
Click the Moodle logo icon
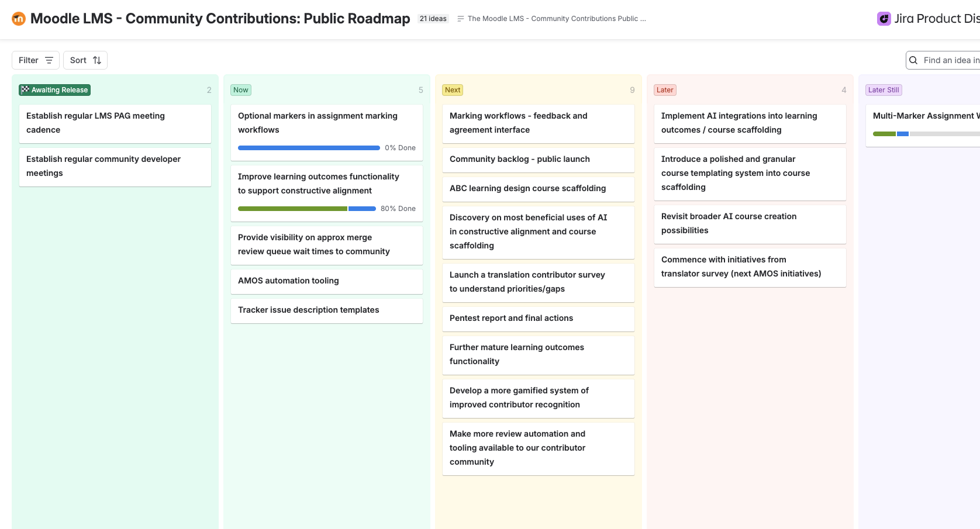[x=19, y=19]
